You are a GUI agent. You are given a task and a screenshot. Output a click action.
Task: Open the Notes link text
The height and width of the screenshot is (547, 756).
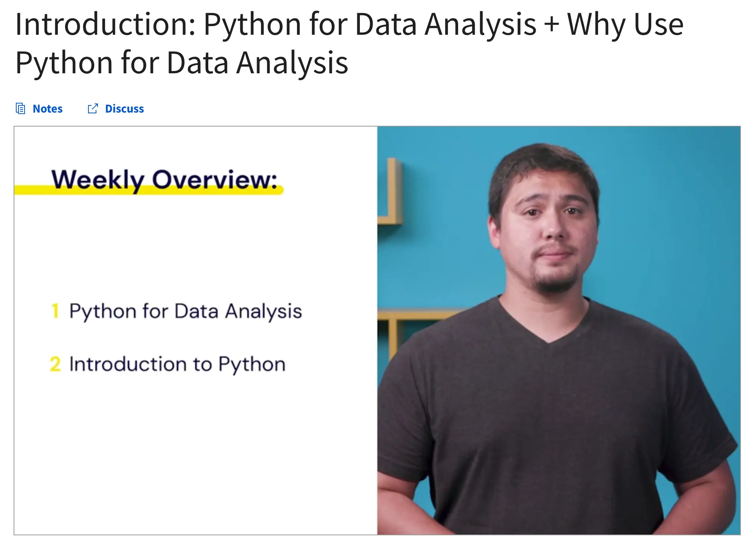48,109
